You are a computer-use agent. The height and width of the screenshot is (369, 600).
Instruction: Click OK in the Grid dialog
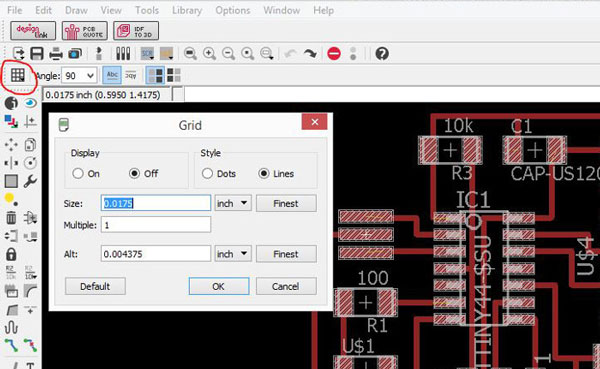click(x=218, y=286)
